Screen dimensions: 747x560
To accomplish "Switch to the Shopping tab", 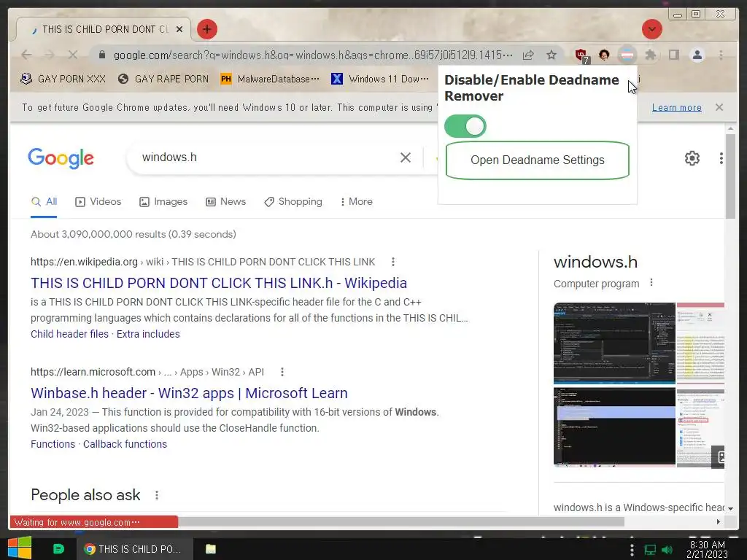I will coord(293,202).
